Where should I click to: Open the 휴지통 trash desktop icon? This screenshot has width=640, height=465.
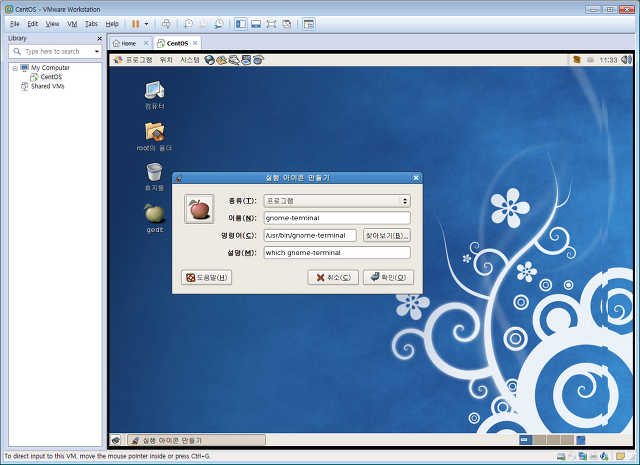click(154, 177)
